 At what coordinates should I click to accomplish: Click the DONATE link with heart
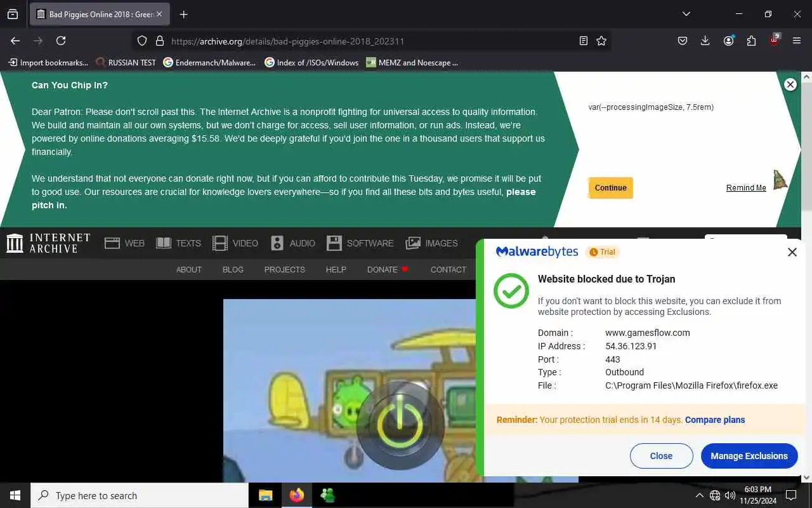tap(388, 270)
